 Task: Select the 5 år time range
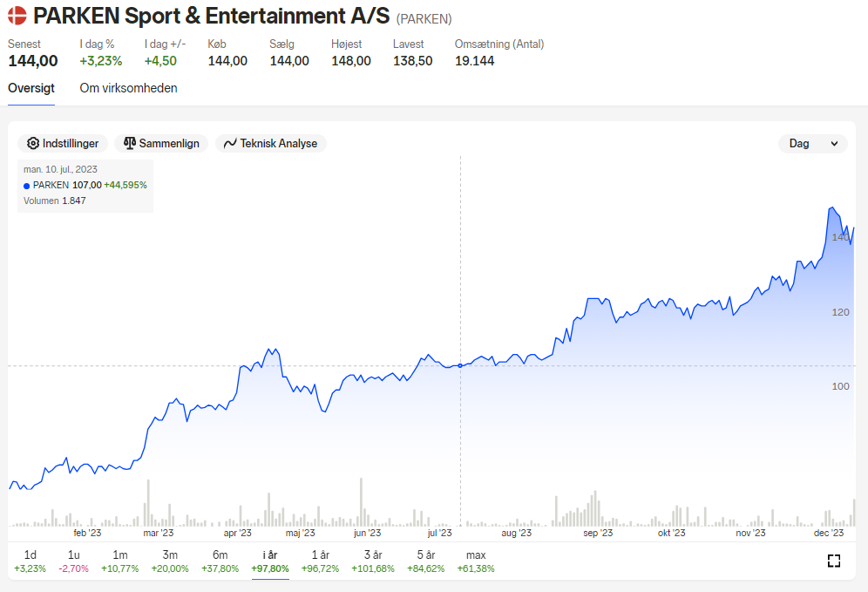(x=425, y=561)
